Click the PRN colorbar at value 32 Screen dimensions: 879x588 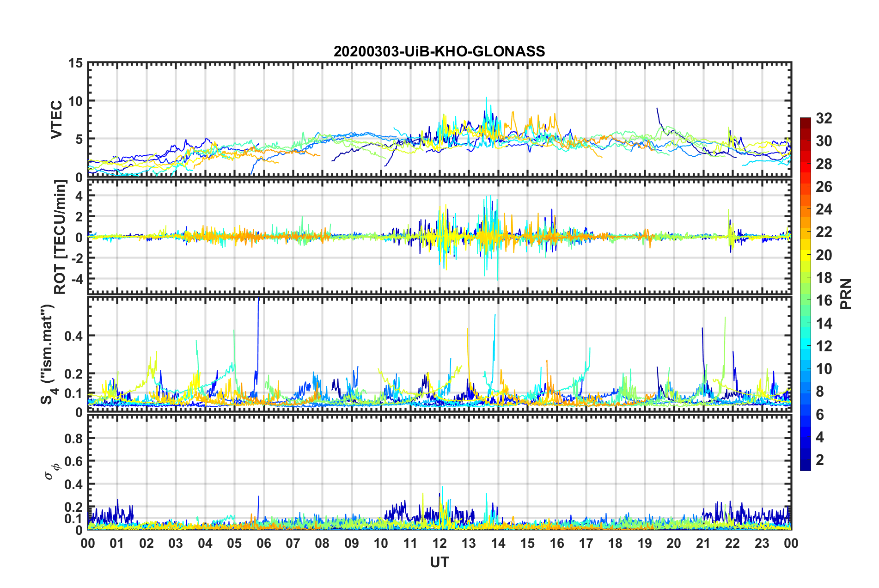point(805,120)
